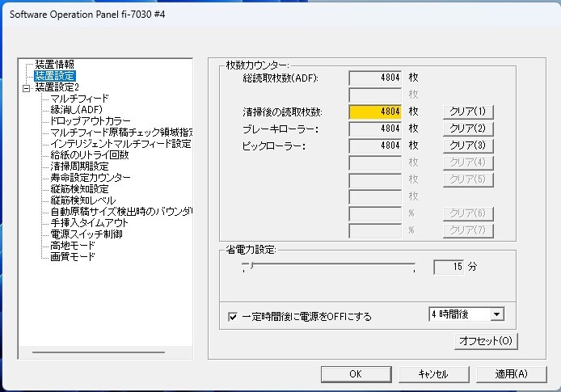Open 画質モード item

click(x=73, y=256)
